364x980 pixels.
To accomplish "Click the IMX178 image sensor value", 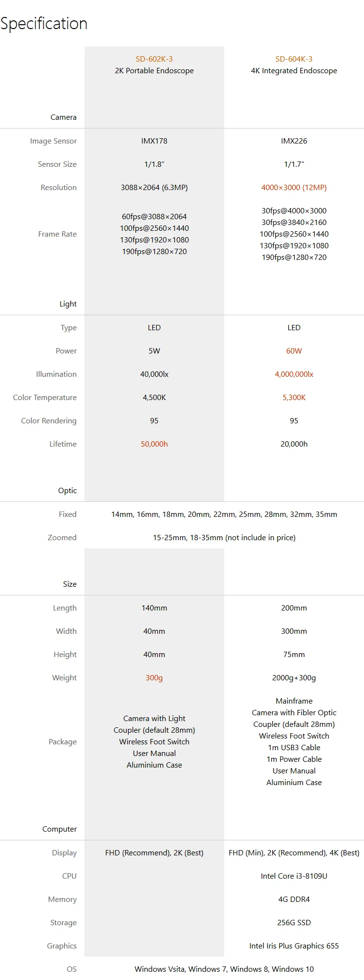I will (x=154, y=141).
